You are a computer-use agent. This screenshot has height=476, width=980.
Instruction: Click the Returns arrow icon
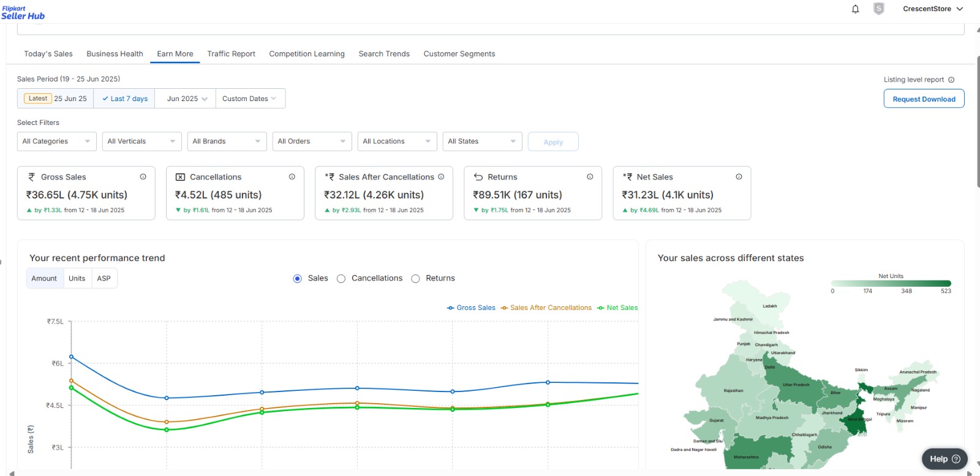coord(478,177)
